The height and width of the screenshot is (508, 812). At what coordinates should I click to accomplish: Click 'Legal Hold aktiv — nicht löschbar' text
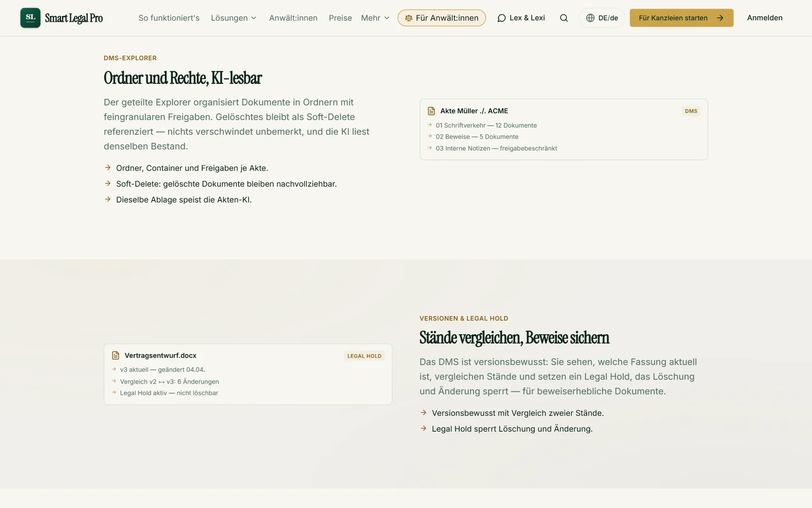coord(169,393)
